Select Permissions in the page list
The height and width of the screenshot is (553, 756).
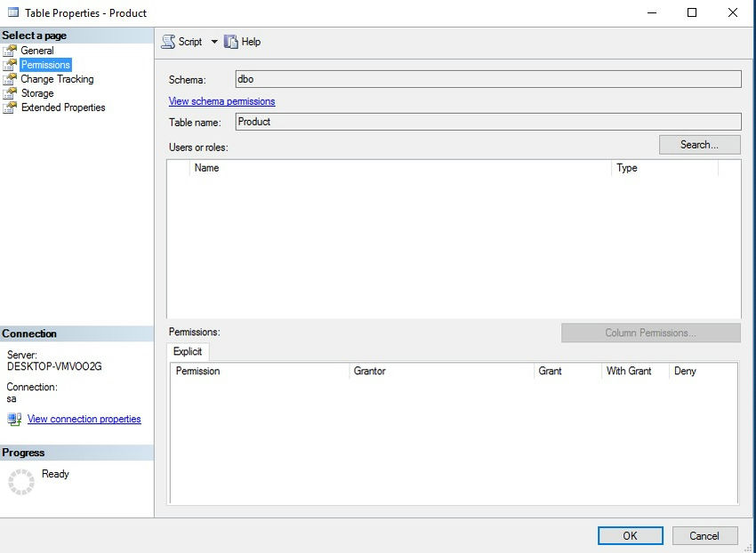45,64
